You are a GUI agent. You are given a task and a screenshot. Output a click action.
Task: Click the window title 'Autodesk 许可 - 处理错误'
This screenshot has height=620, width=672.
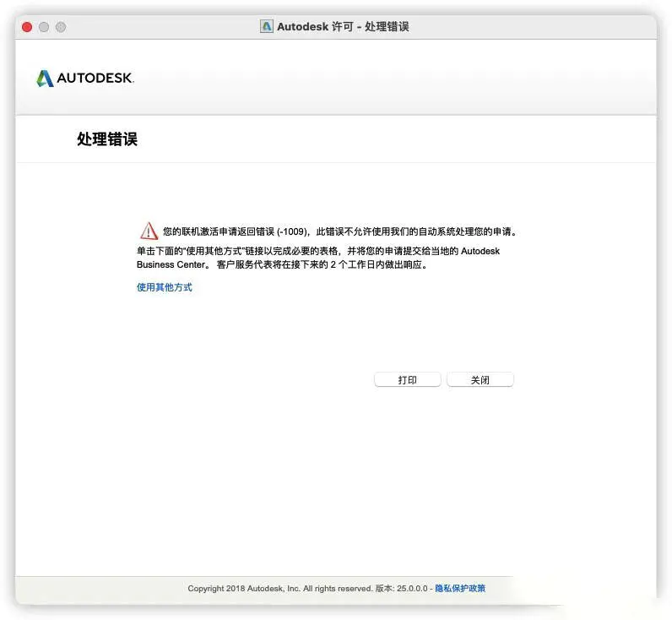343,26
